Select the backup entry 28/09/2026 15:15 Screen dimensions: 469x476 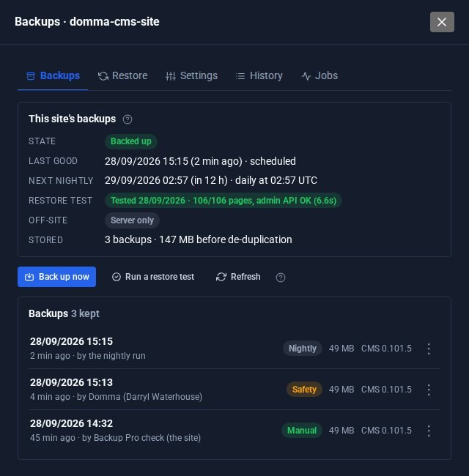[x=234, y=349]
